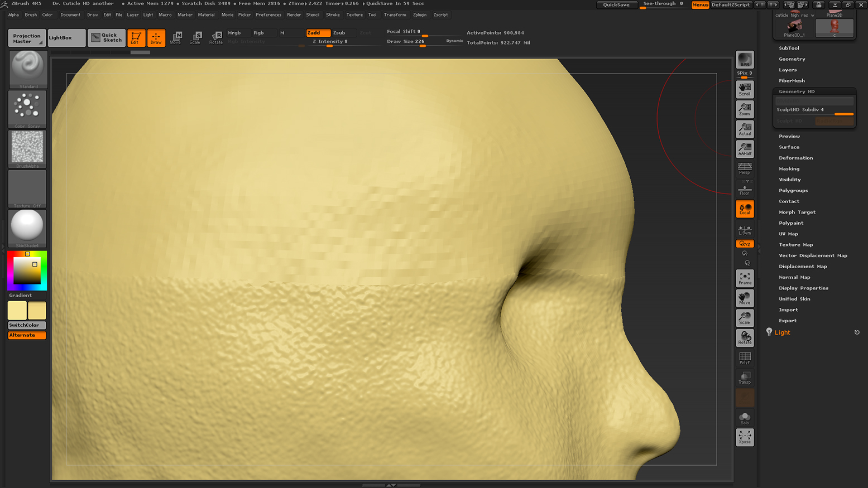Select the Plane3D_1 tool thumbnail
The height and width of the screenshot is (488, 868).
tap(794, 25)
